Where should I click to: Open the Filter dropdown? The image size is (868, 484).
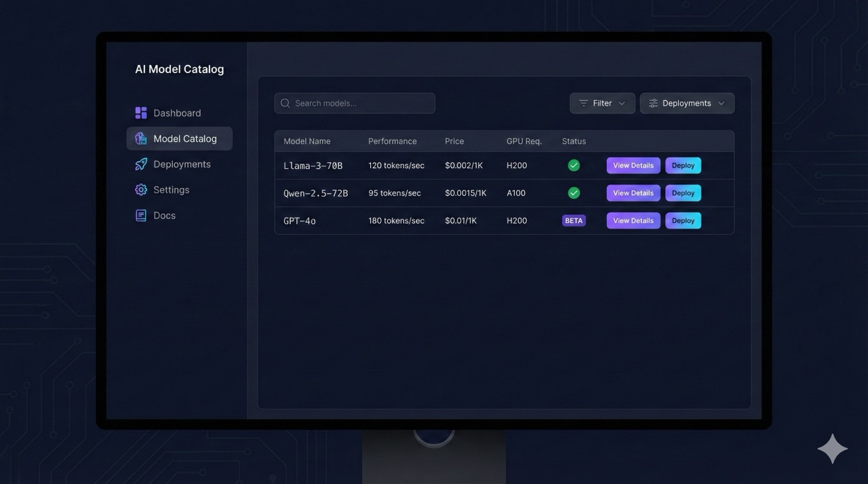[x=602, y=102]
